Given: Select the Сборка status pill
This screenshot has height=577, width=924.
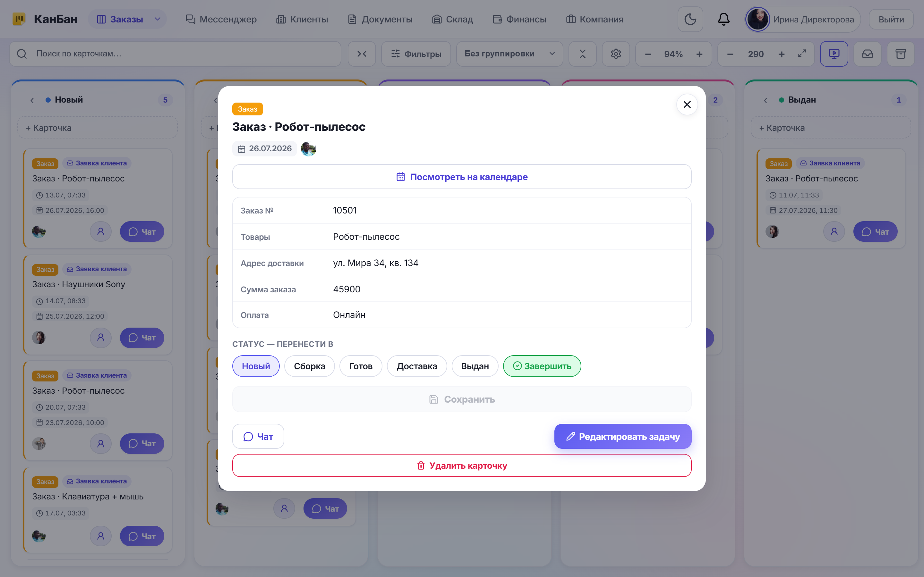Looking at the screenshot, I should point(309,366).
